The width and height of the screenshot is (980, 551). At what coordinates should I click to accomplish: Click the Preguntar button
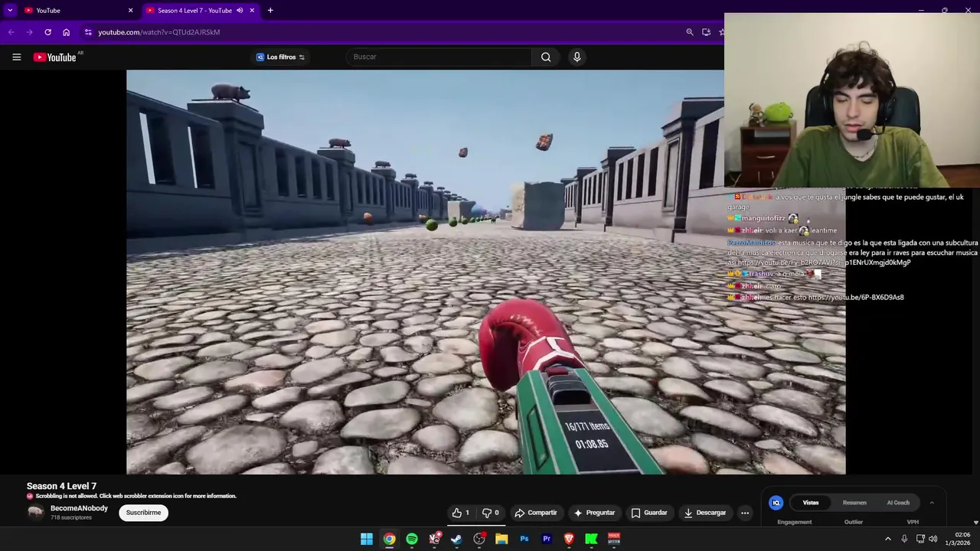(594, 513)
